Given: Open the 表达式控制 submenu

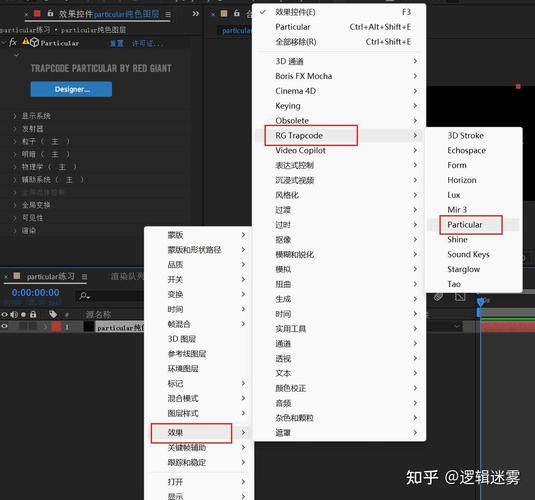Looking at the screenshot, I should click(x=339, y=165).
